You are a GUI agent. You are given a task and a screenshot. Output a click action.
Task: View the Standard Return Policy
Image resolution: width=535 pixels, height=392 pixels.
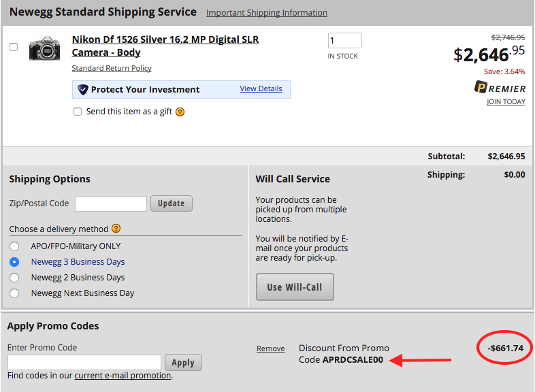click(x=112, y=68)
